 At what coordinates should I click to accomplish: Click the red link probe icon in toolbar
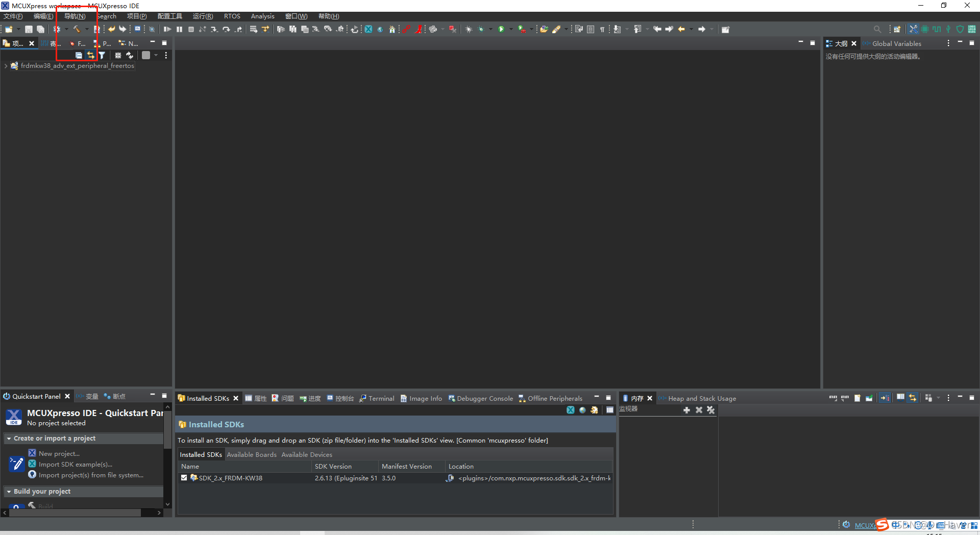tap(406, 29)
